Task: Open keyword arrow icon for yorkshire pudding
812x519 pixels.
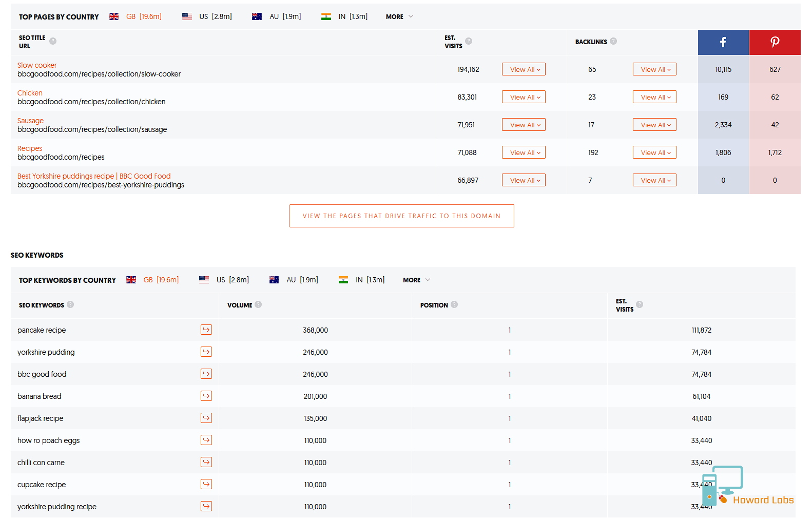Action: pos(206,352)
